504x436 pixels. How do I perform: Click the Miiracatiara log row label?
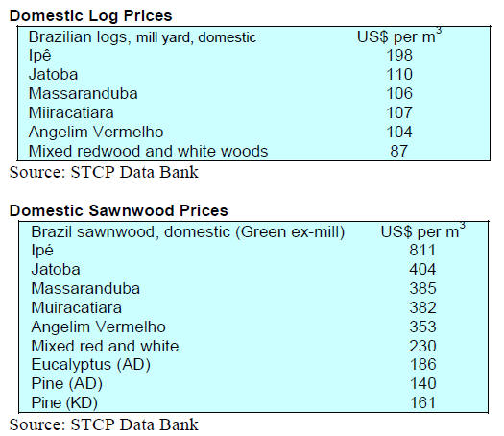point(71,113)
